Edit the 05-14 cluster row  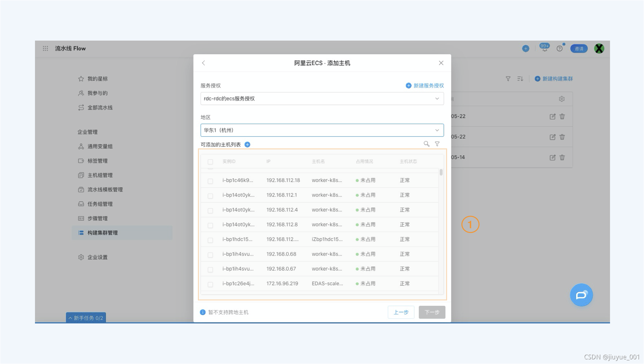(552, 157)
